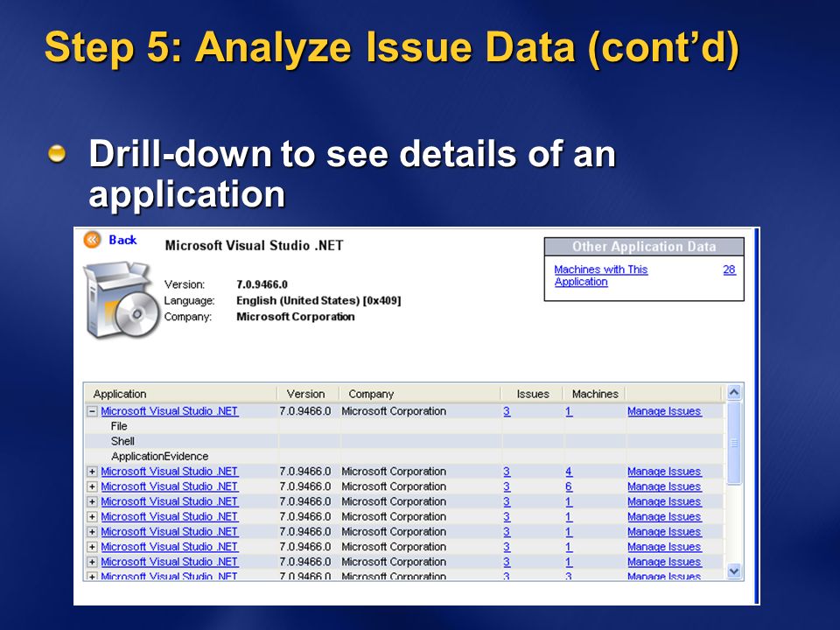
Task: Click the orange Back arrow icon
Action: (92, 240)
